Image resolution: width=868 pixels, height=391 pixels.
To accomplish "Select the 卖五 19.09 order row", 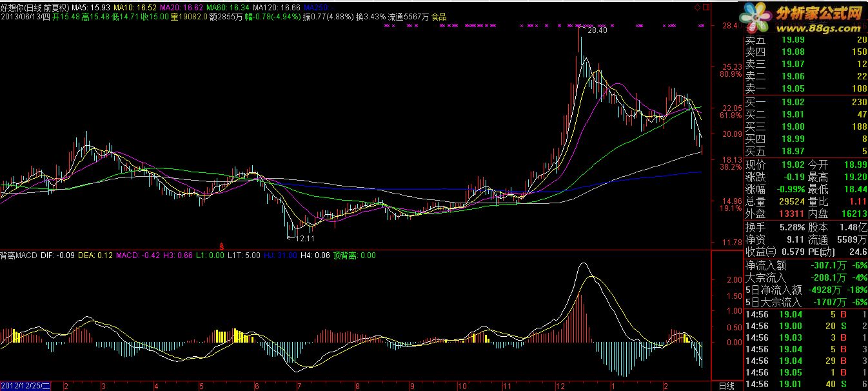I will 806,39.
